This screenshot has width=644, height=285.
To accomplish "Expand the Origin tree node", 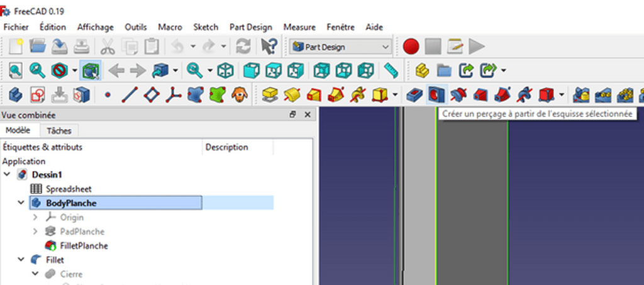I will point(36,217).
